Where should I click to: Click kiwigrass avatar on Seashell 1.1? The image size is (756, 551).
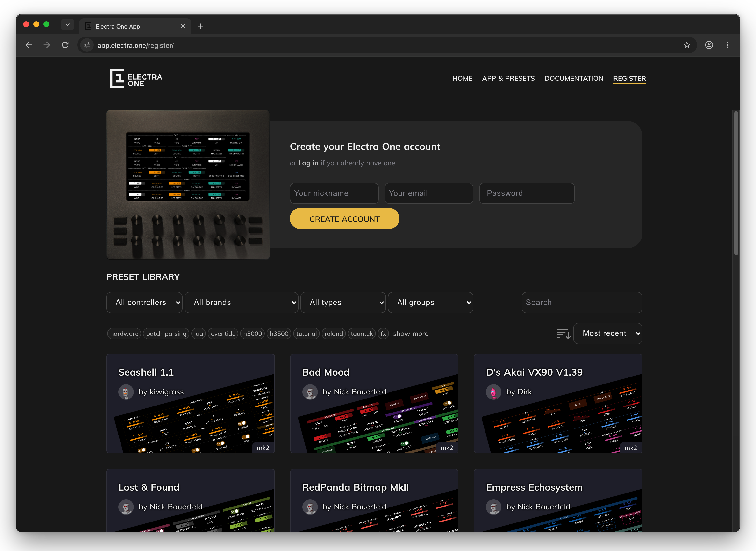[x=126, y=392]
